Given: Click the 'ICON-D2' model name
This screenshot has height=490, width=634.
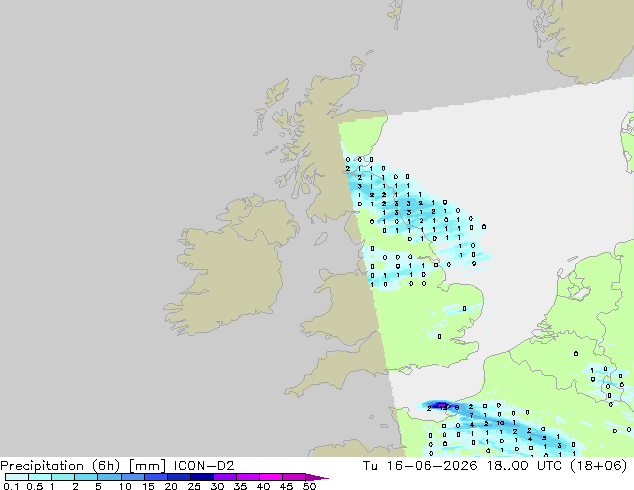Looking at the screenshot, I should tap(204, 466).
